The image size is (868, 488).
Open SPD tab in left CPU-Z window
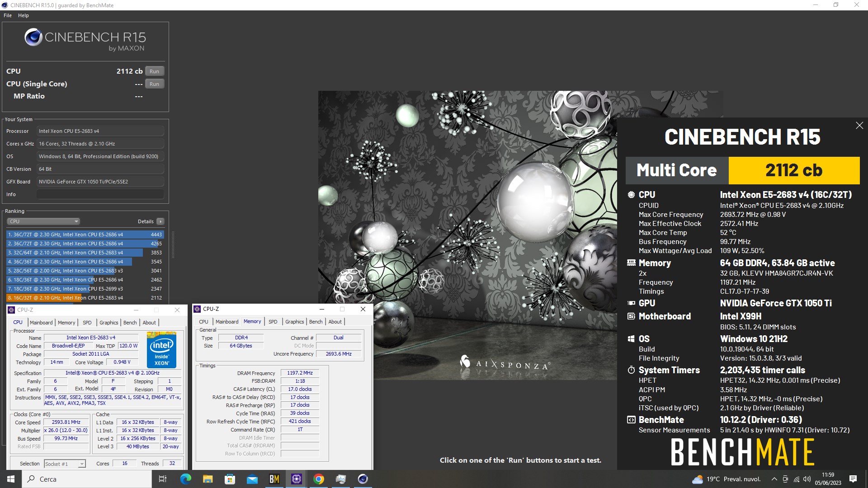tap(87, 323)
